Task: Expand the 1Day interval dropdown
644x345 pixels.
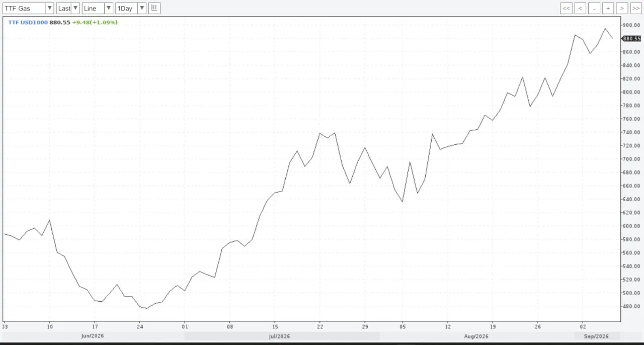Action: [131, 8]
